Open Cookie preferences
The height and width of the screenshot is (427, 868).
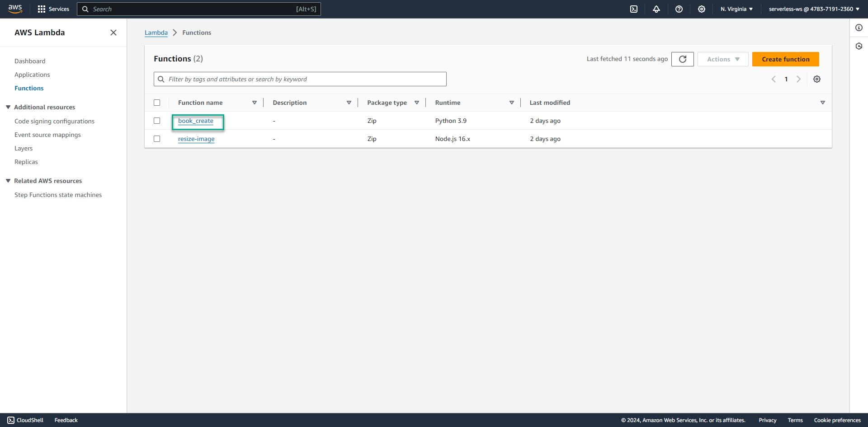pos(837,420)
